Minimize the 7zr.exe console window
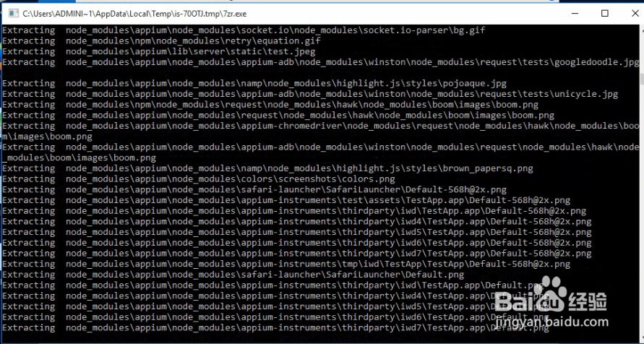644x344 pixels. pos(575,14)
